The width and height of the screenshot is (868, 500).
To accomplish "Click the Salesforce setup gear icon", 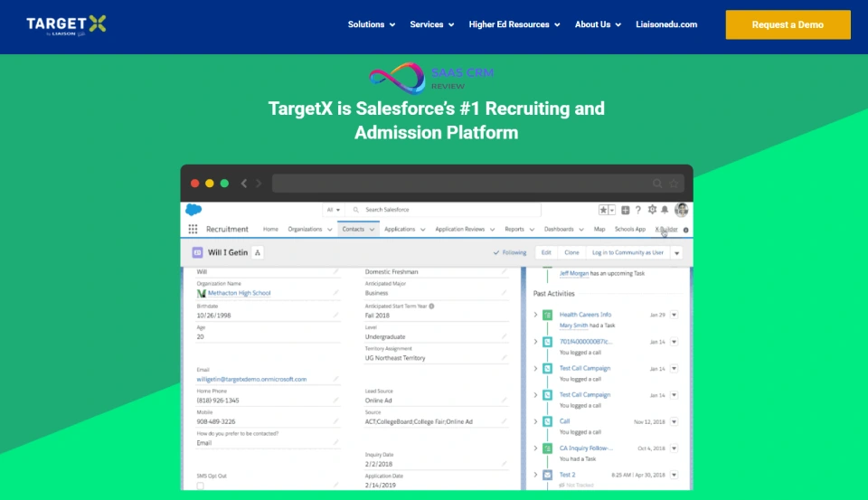I will click(x=652, y=210).
